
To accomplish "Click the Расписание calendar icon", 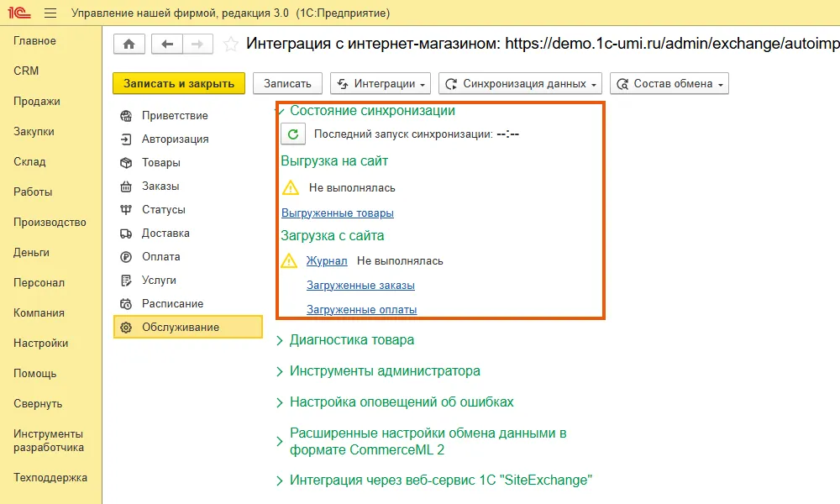I will pyautogui.click(x=126, y=304).
